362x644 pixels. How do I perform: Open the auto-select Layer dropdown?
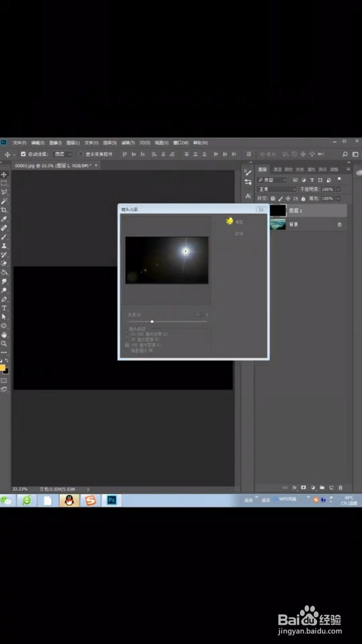pyautogui.click(x=63, y=154)
